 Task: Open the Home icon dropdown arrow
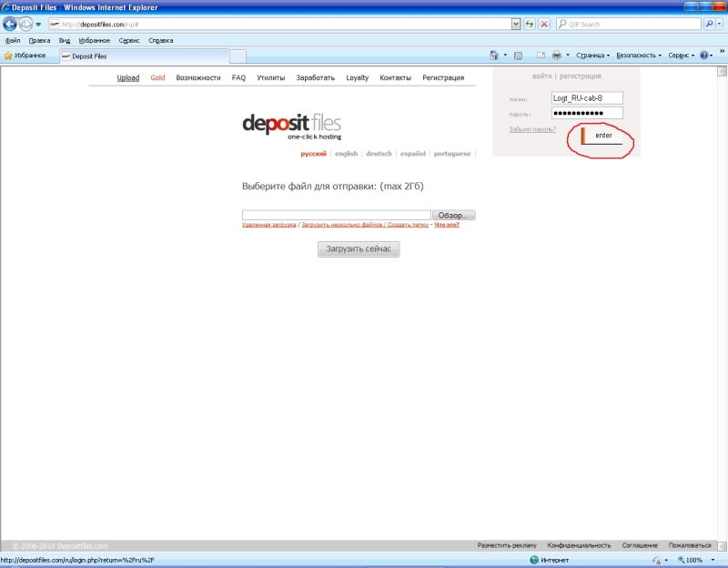pyautogui.click(x=505, y=56)
